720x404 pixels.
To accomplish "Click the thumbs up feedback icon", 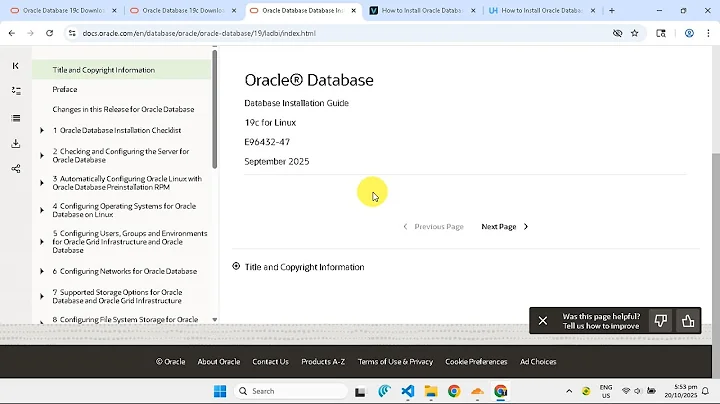I will coord(687,321).
